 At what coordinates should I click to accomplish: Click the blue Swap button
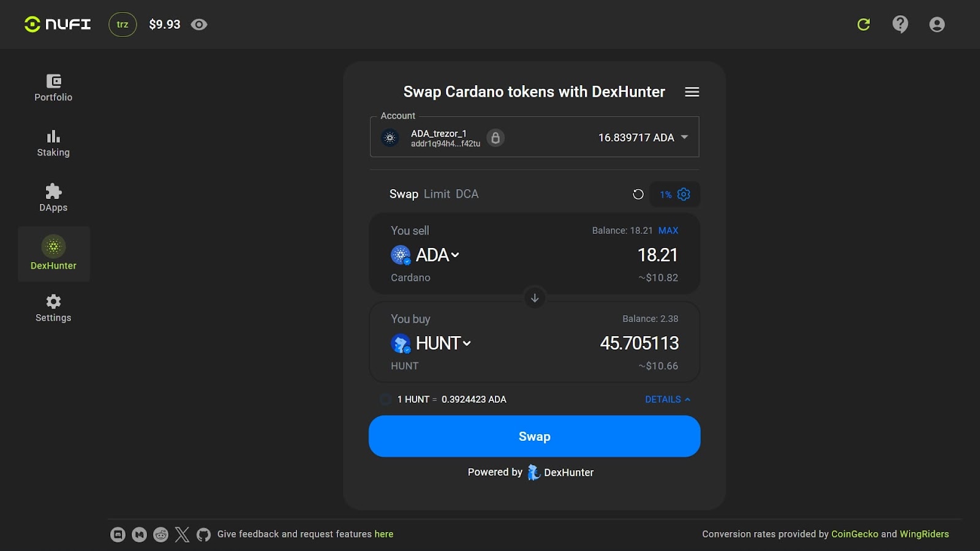pyautogui.click(x=534, y=437)
